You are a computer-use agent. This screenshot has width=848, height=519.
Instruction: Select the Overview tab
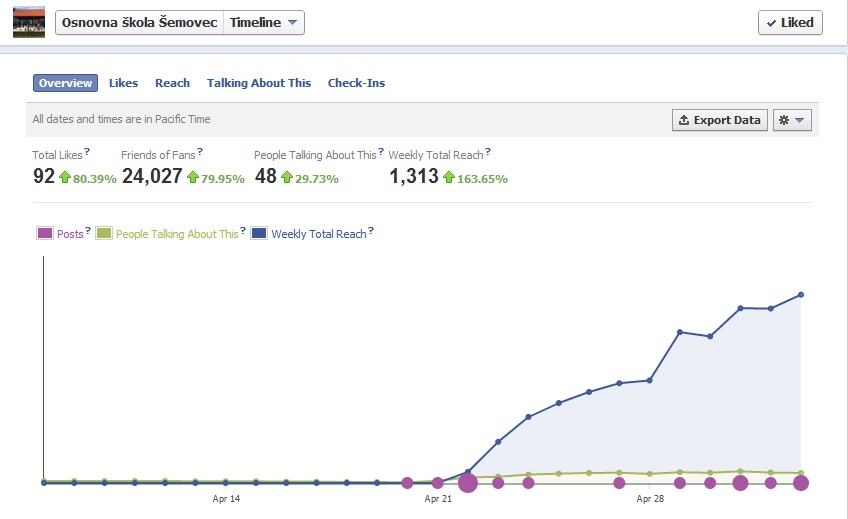pyautogui.click(x=65, y=83)
